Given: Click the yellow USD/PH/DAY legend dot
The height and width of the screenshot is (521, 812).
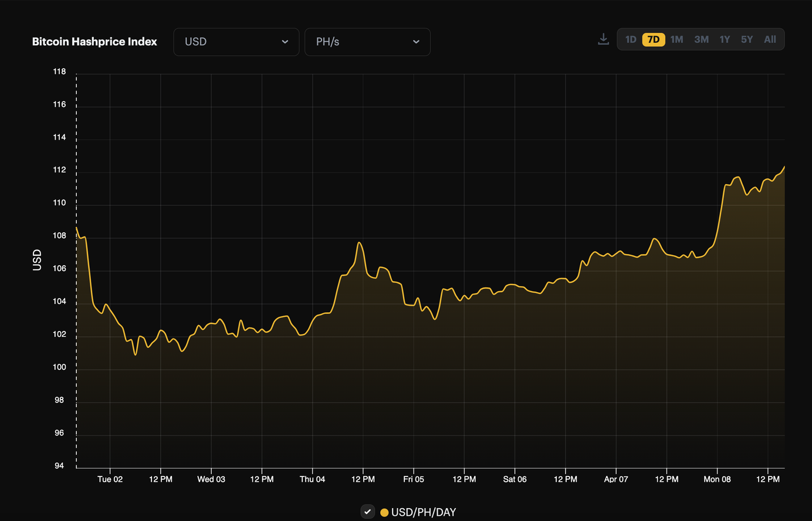Looking at the screenshot, I should [384, 512].
